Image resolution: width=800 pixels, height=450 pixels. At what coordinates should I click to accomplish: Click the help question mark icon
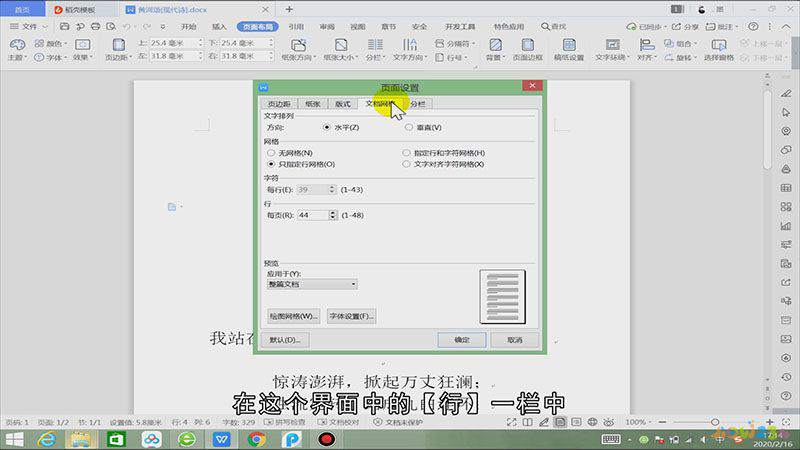pyautogui.click(x=753, y=26)
